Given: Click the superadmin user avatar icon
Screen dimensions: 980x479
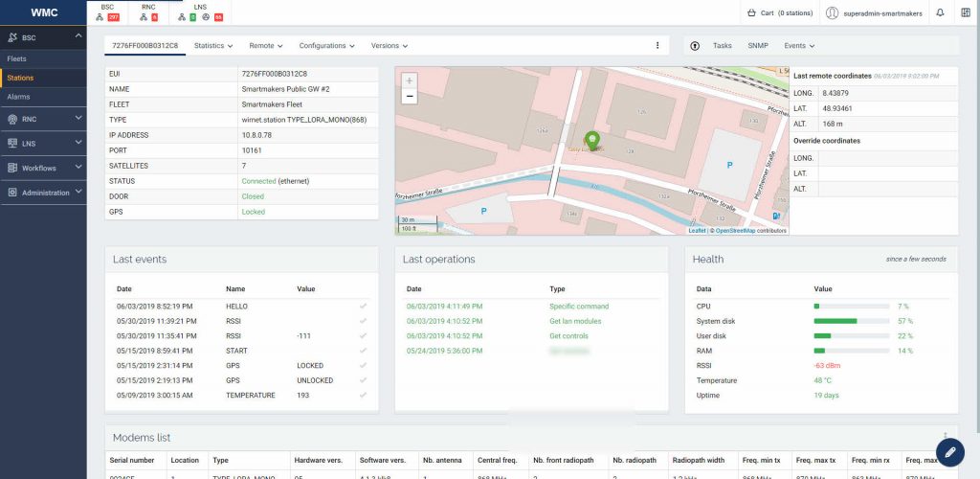Looking at the screenshot, I should tap(832, 12).
